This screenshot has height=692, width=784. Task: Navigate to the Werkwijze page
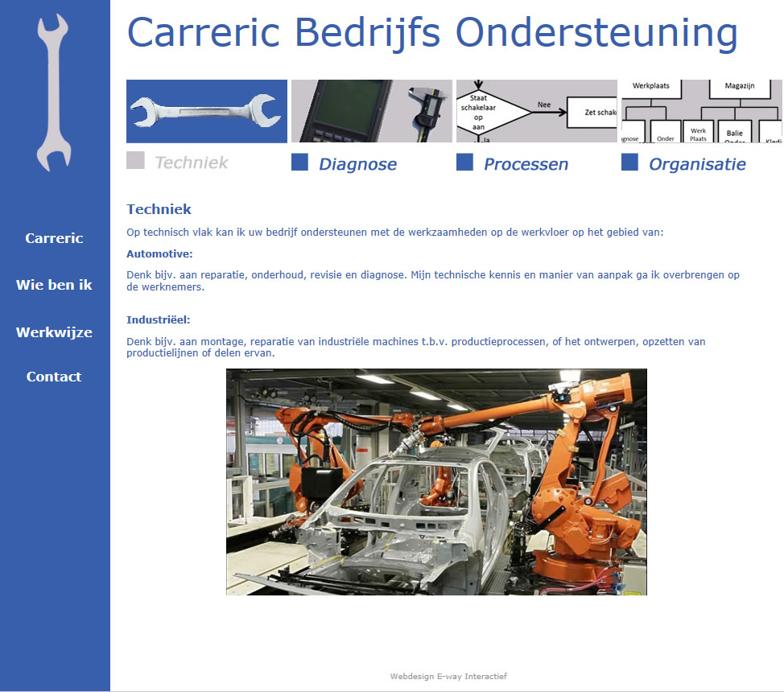coord(54,332)
